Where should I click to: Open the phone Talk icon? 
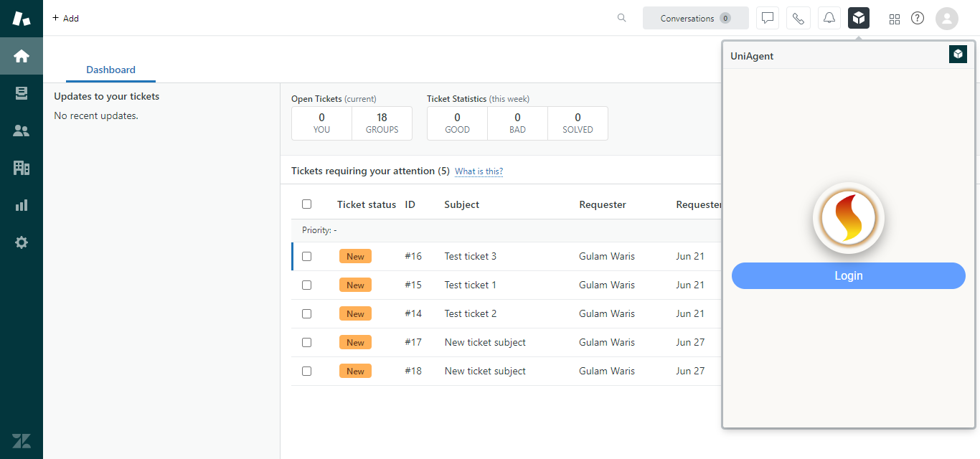(798, 18)
